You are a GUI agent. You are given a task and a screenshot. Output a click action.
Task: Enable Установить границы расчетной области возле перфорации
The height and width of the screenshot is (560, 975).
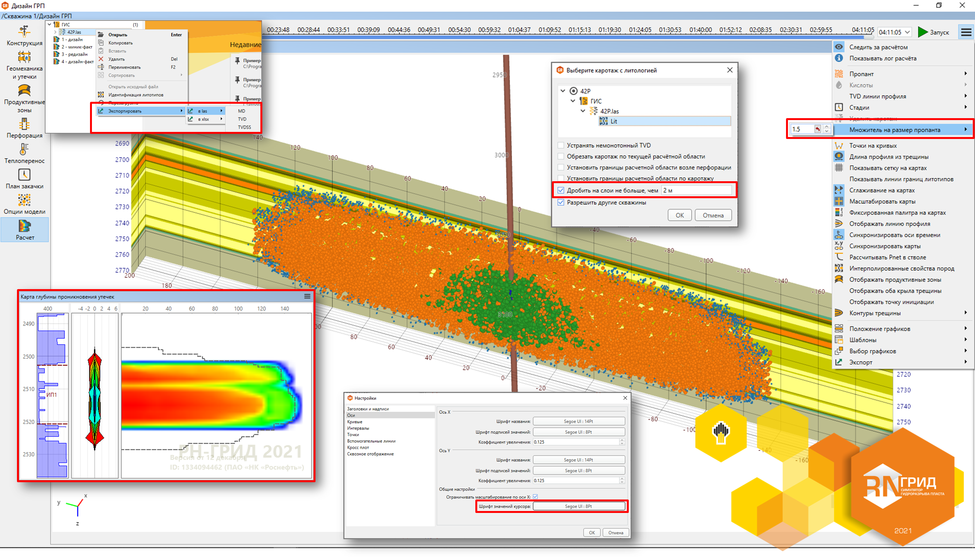click(x=561, y=167)
